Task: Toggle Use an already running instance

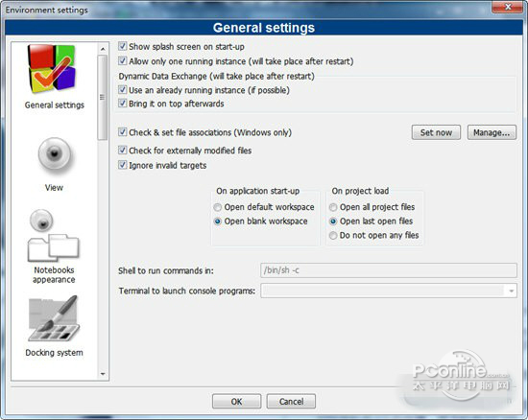Action: (123, 90)
